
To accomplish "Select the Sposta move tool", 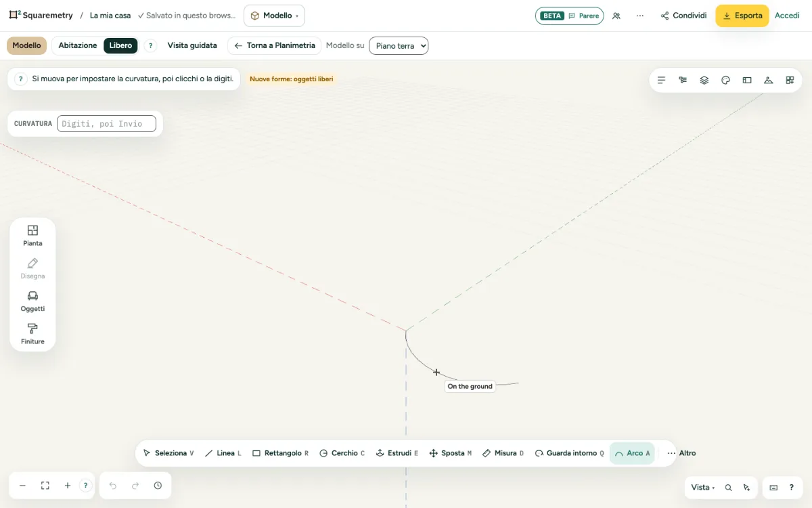I will (x=450, y=453).
